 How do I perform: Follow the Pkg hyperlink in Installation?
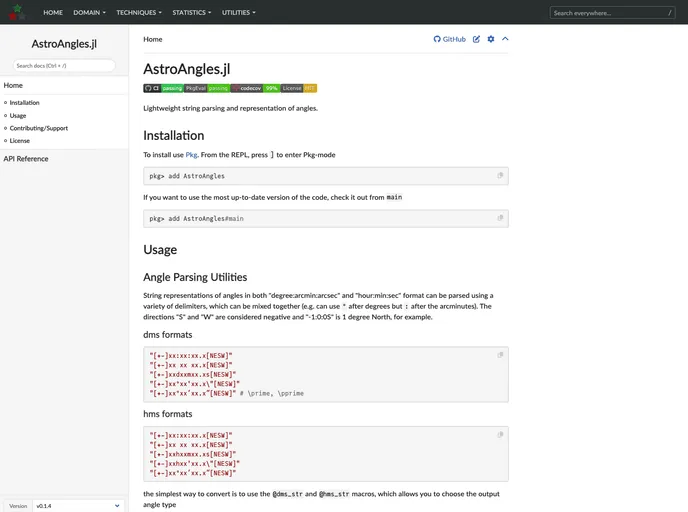point(191,155)
